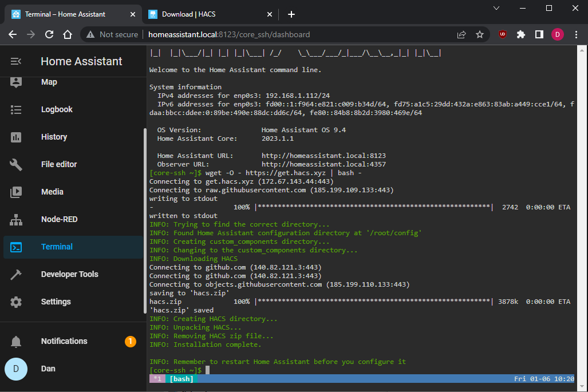Click the orange notification count badge

pyautogui.click(x=130, y=342)
